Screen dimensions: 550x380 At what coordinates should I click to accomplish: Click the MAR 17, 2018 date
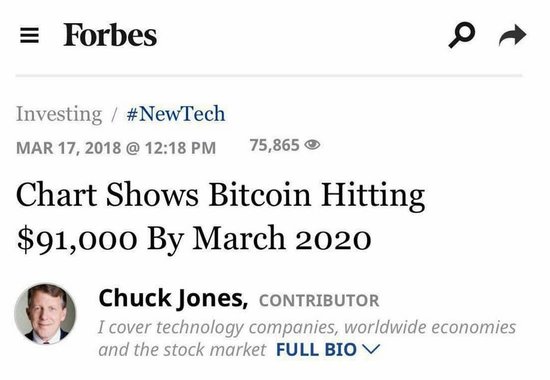point(69,147)
